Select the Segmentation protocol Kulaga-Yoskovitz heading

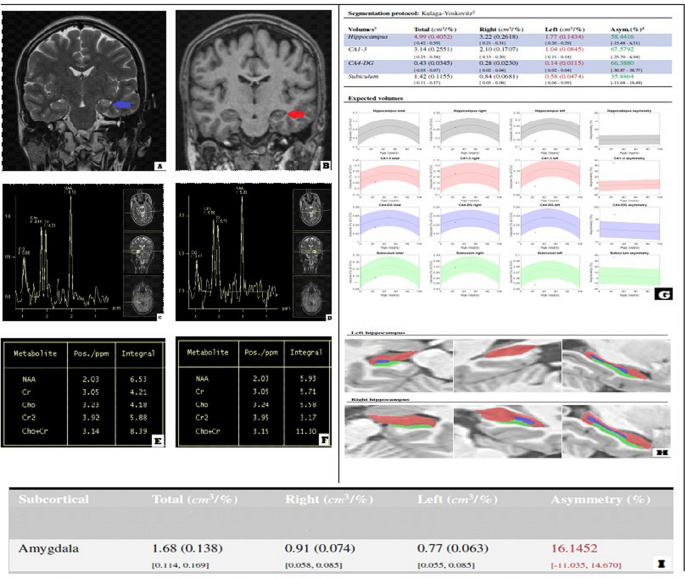[x=412, y=14]
